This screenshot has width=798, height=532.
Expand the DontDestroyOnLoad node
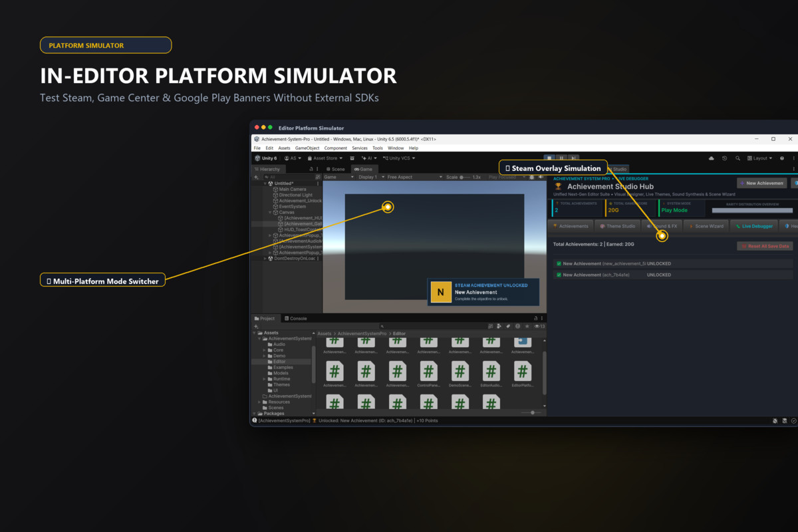pyautogui.click(x=265, y=258)
